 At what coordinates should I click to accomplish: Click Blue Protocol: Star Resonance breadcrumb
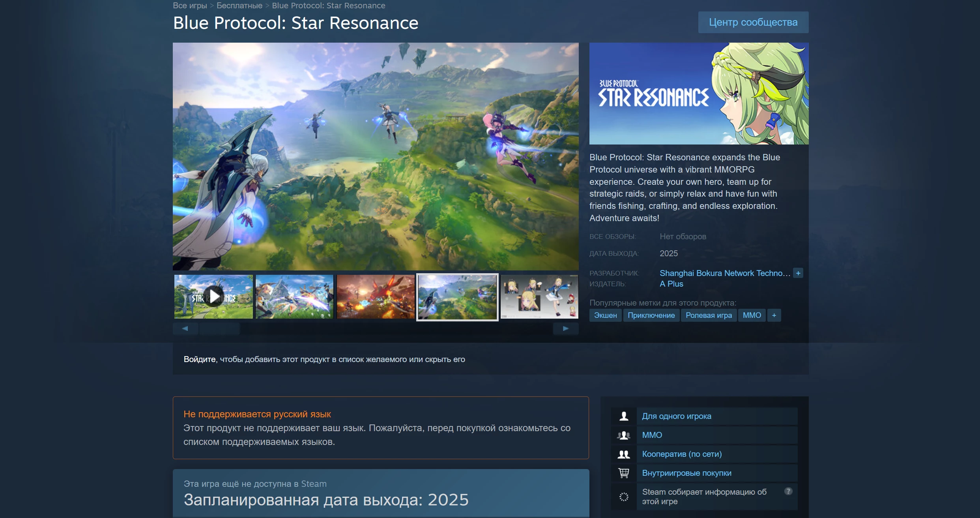coord(329,6)
